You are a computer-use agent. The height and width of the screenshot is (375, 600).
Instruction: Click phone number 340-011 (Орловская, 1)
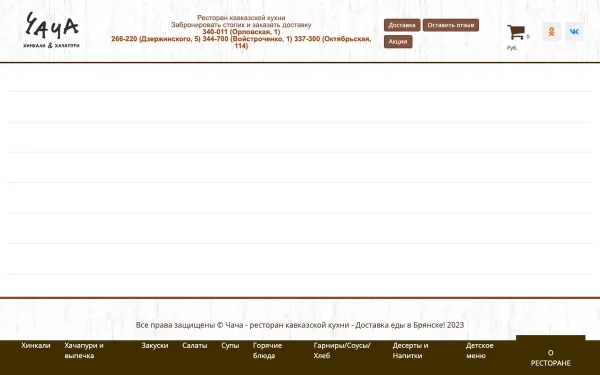pyautogui.click(x=241, y=32)
